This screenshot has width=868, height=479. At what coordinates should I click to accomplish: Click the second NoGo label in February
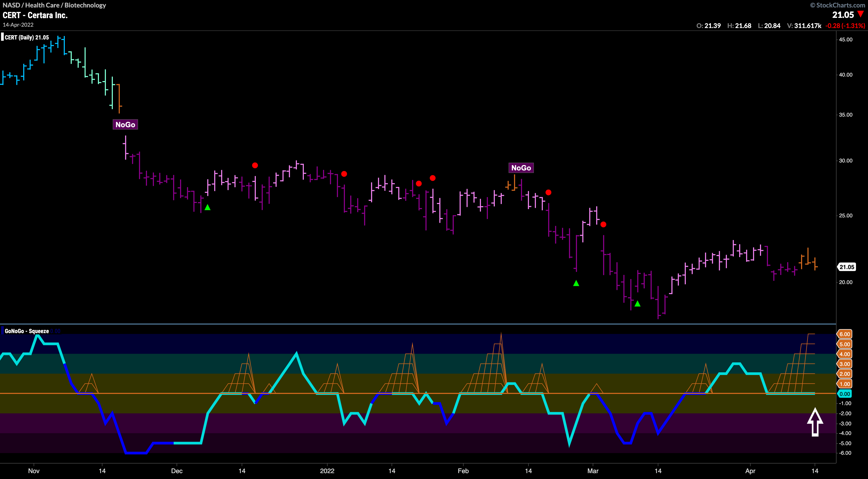[x=521, y=168]
